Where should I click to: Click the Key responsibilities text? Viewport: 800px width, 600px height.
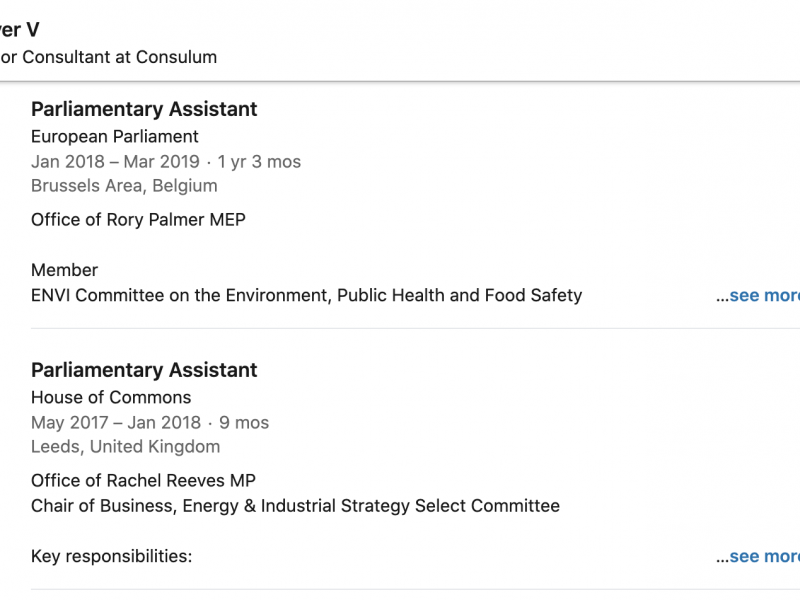point(111,557)
